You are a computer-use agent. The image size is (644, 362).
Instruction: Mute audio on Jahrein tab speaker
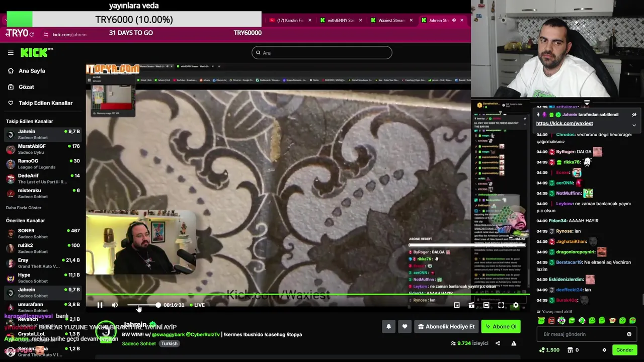click(454, 20)
